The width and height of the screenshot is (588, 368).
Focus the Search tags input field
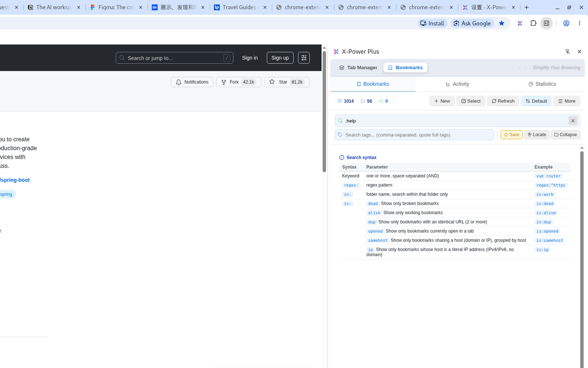[414, 135]
